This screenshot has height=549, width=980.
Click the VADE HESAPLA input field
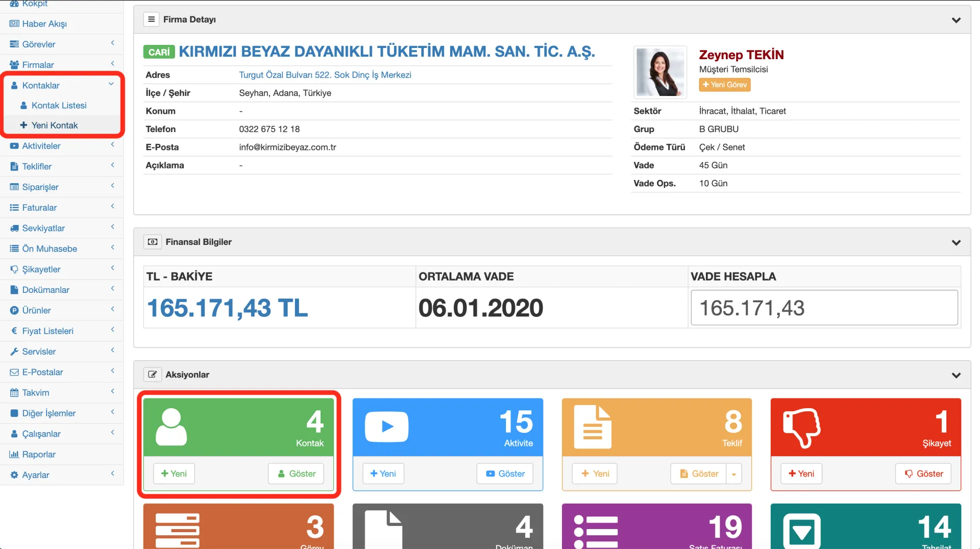823,308
